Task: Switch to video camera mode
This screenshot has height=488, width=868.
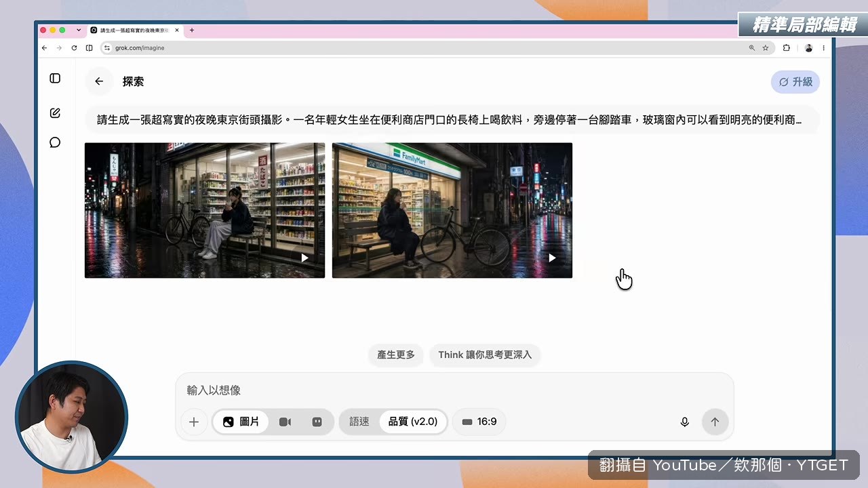Action: pos(285,422)
